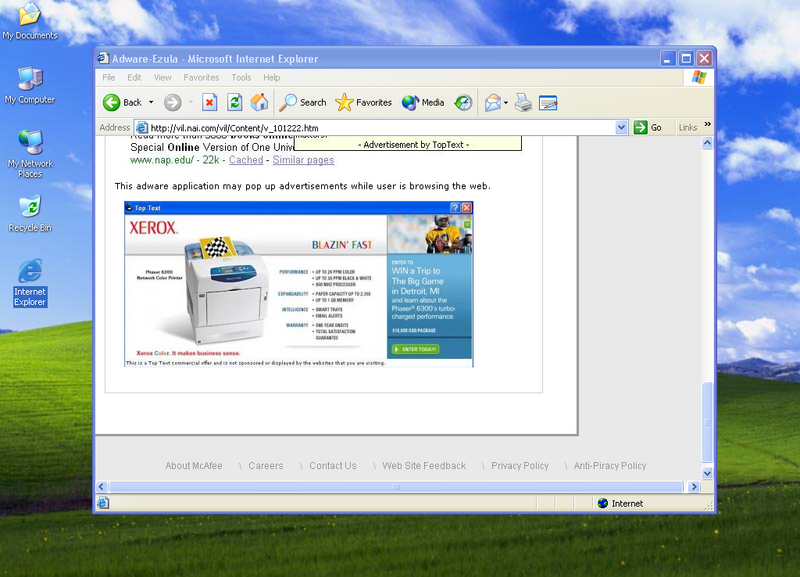Screen dimensions: 800x577
Task: Refresh the current page
Action: pyautogui.click(x=235, y=103)
